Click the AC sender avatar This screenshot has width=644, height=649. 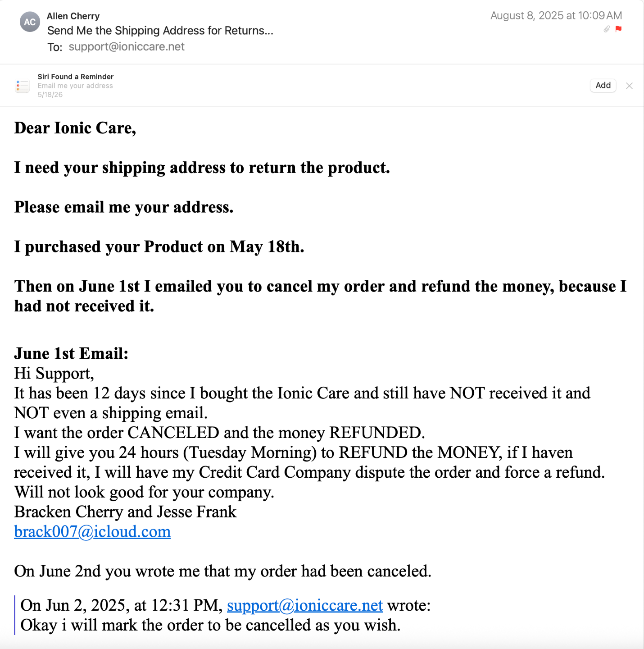(x=30, y=22)
